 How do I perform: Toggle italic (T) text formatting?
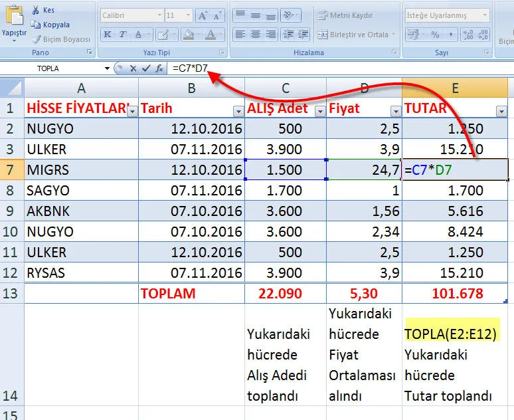coord(123,35)
